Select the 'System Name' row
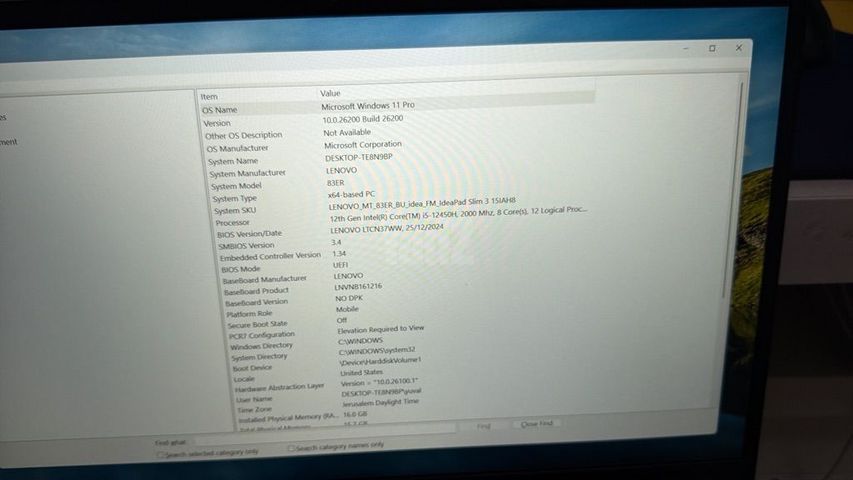This screenshot has width=853, height=480. click(x=233, y=161)
